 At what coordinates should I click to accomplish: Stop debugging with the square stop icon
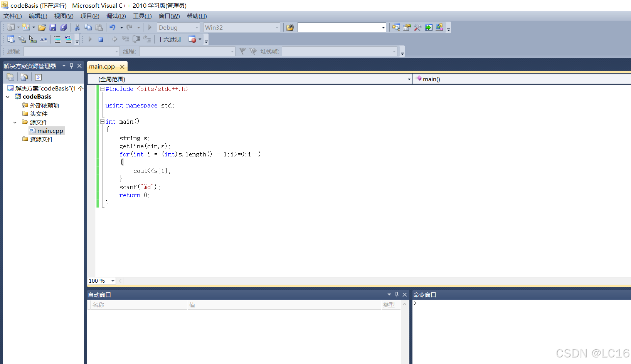[x=101, y=39]
